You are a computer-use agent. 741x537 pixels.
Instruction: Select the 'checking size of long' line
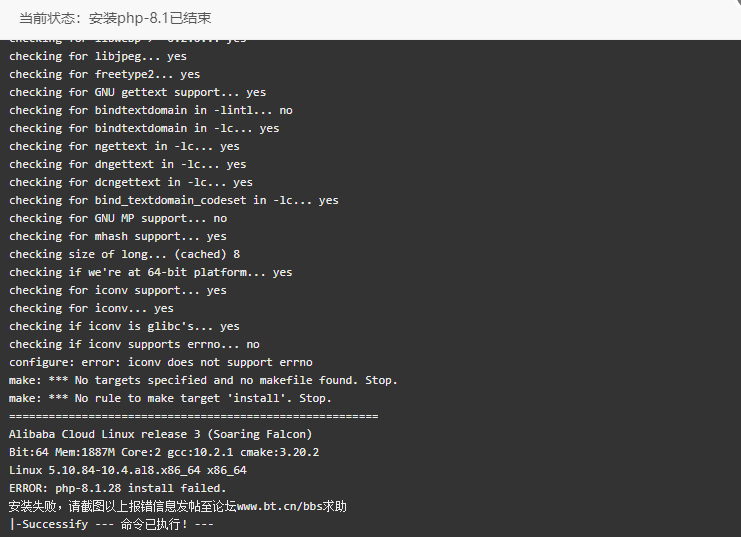(125, 254)
